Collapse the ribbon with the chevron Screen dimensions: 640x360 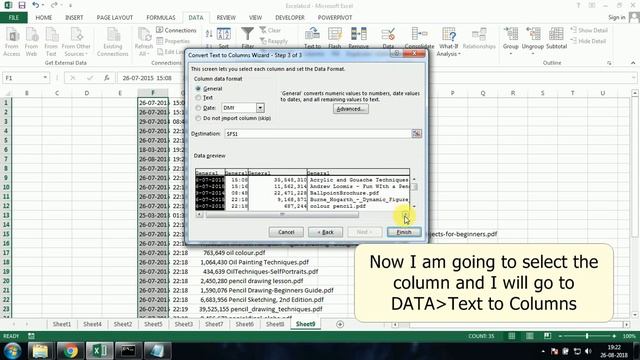coord(633,63)
